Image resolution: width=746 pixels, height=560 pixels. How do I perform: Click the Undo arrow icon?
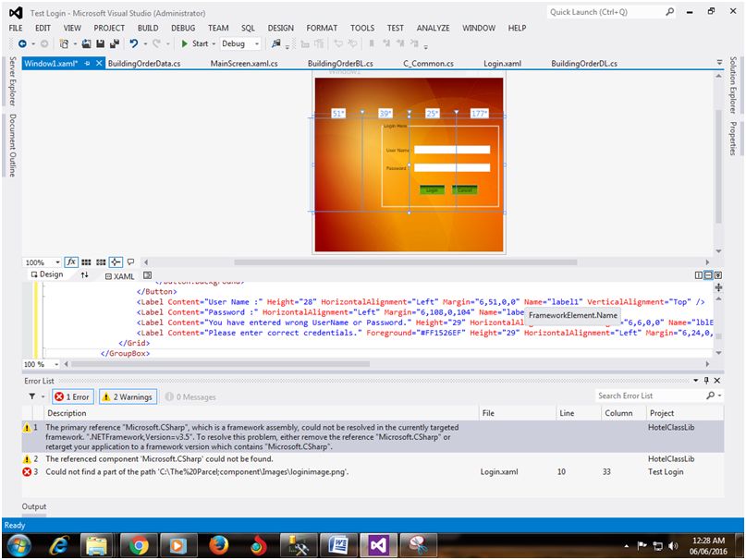click(x=135, y=43)
